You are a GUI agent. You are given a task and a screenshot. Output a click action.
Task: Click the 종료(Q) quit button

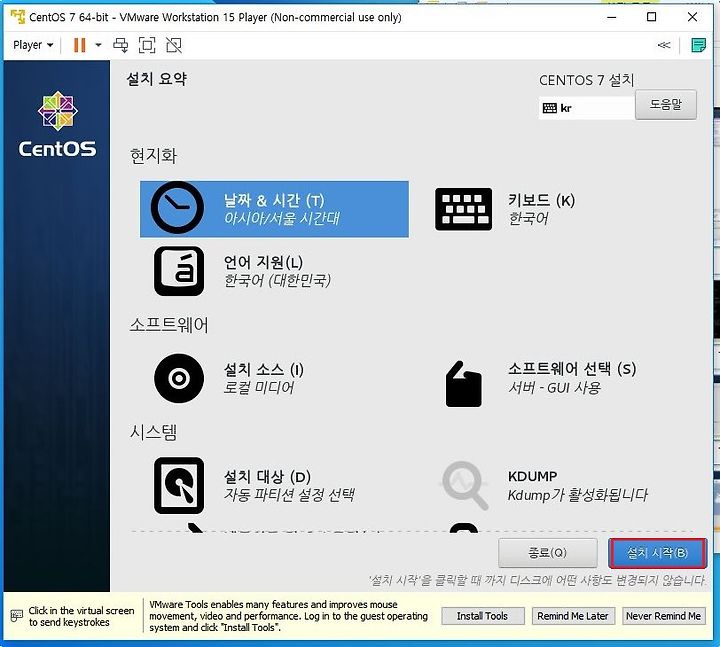548,553
